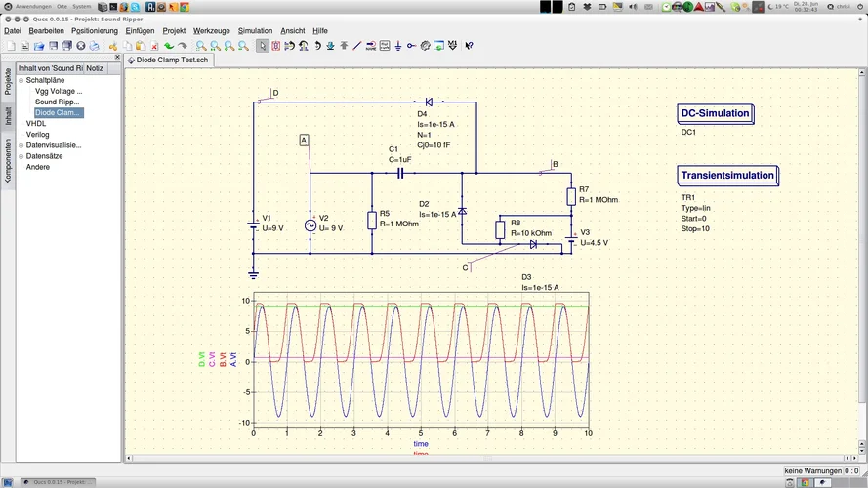Collapse the Schaltpläne tree node
The image size is (868, 488).
pos(21,80)
